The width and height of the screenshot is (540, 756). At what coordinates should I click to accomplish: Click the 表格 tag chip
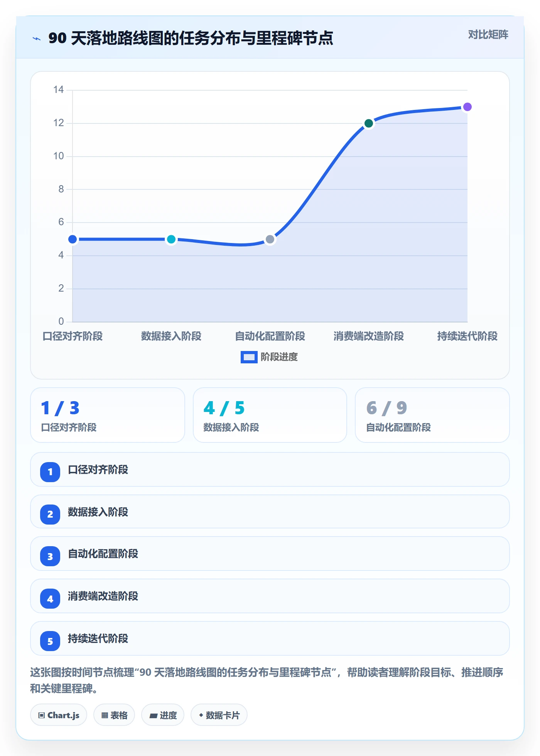114,715
